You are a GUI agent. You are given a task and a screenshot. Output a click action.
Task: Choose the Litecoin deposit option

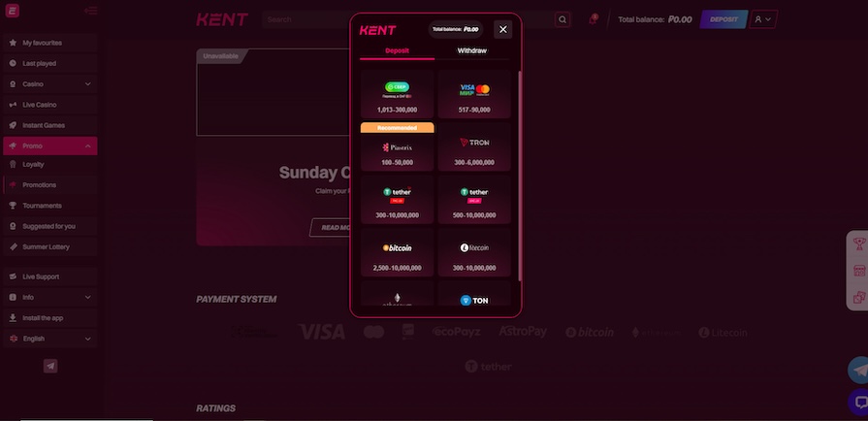pyautogui.click(x=474, y=253)
